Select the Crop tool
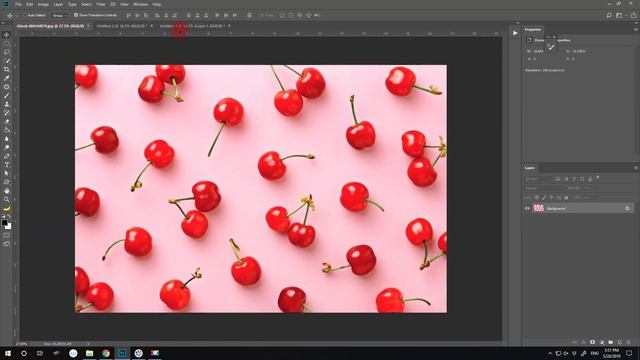 tap(7, 69)
